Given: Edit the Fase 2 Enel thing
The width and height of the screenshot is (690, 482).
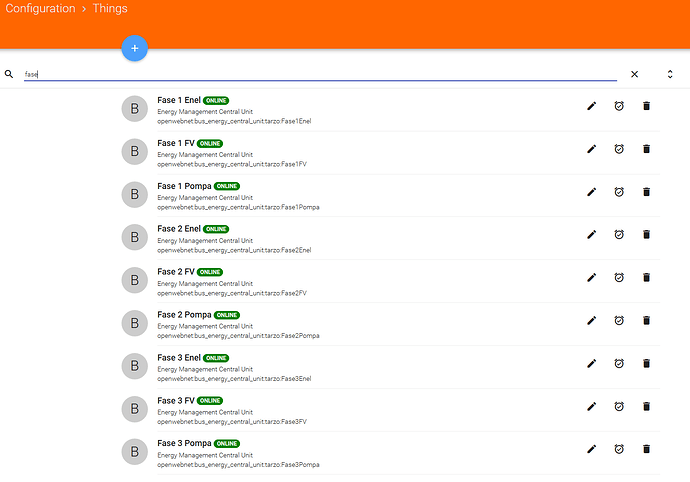Looking at the screenshot, I should pos(591,235).
